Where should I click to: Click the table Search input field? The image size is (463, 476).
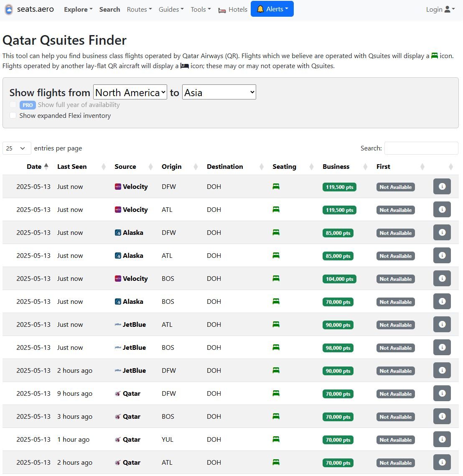coord(421,148)
